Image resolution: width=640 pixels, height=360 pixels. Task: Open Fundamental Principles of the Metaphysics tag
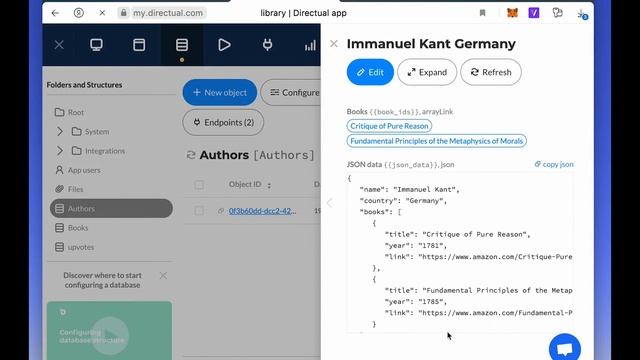click(x=436, y=141)
